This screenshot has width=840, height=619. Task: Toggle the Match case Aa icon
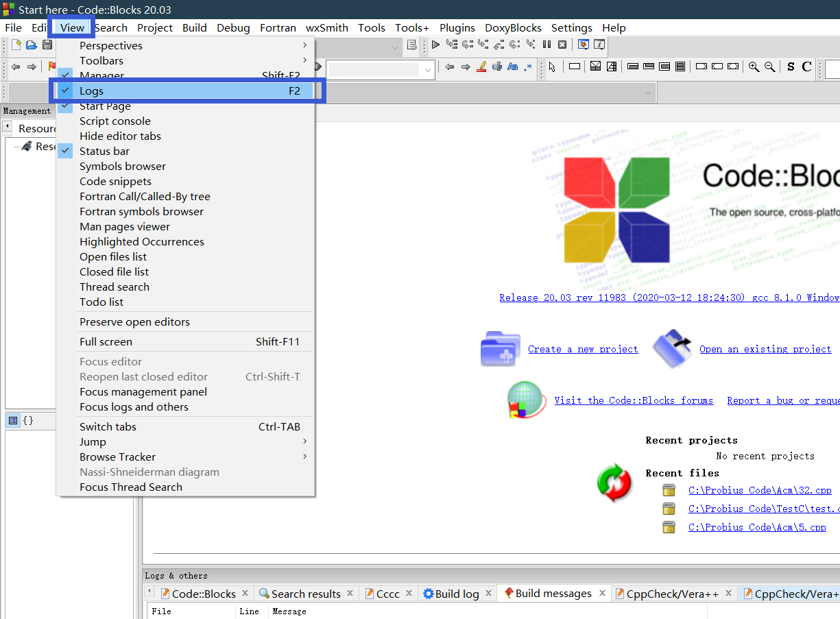coord(512,66)
